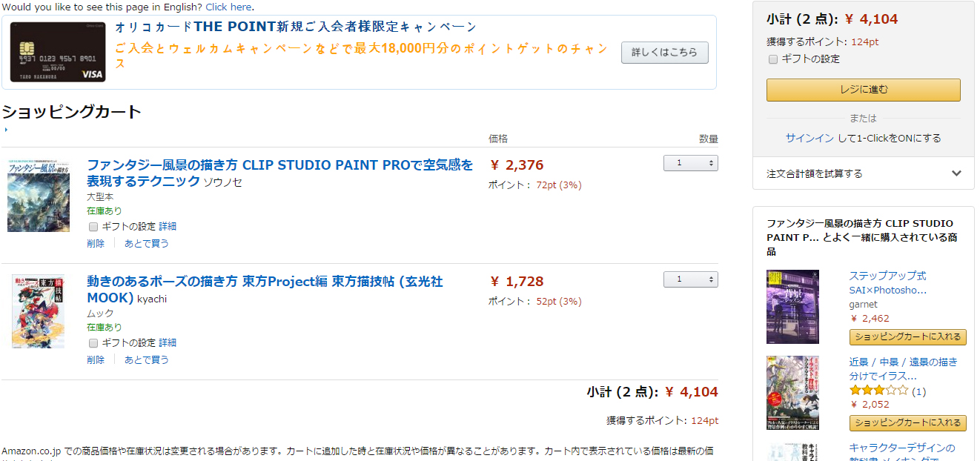The image size is (980, 461).
Task: Add ステップアップ式 book to shopping cart
Action: [908, 337]
